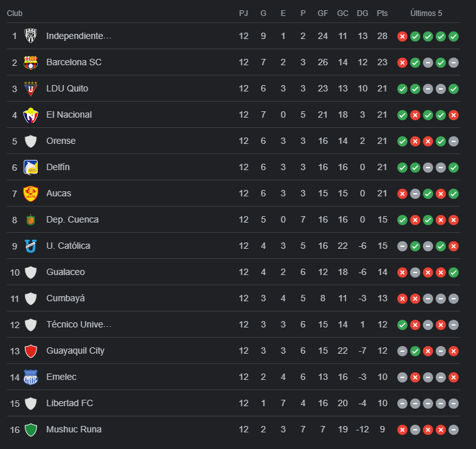Click Independiente's first red loss result icon
Image resolution: width=476 pixels, height=449 pixels.
tap(402, 36)
